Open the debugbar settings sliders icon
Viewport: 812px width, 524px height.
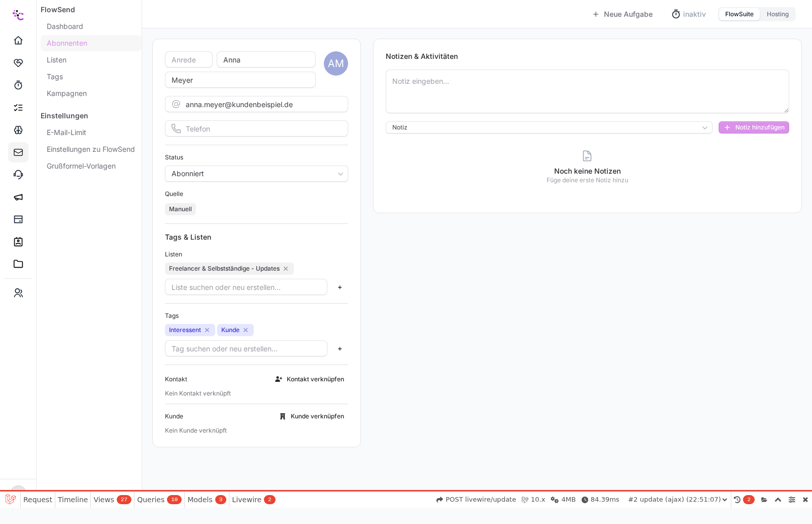792,500
